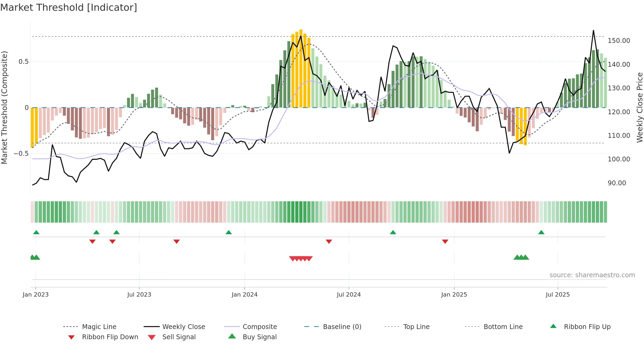Toggle the Sell Signal legend entry
This screenshot has height=362, width=644.
pyautogui.click(x=172, y=337)
